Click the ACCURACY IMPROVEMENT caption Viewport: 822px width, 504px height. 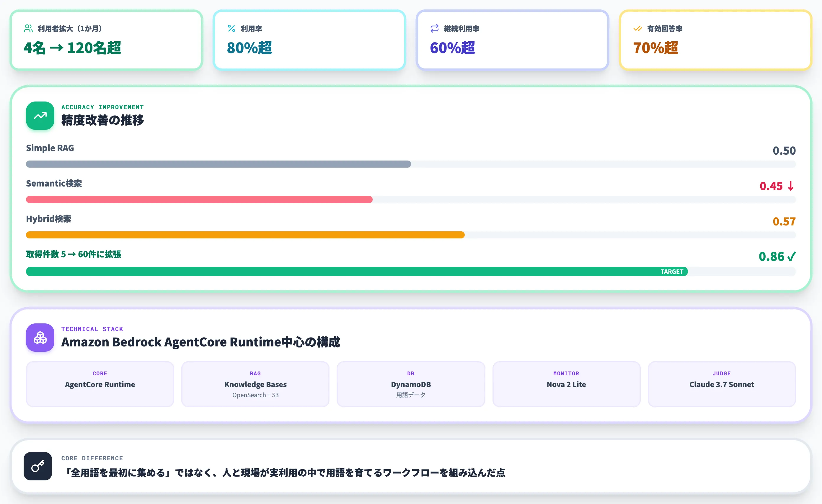point(102,107)
